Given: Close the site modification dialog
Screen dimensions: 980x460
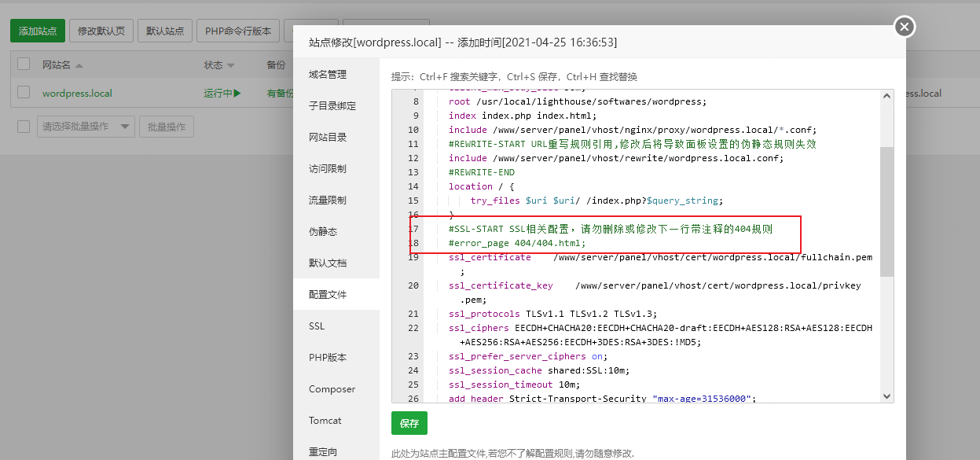Looking at the screenshot, I should pyautogui.click(x=905, y=27).
